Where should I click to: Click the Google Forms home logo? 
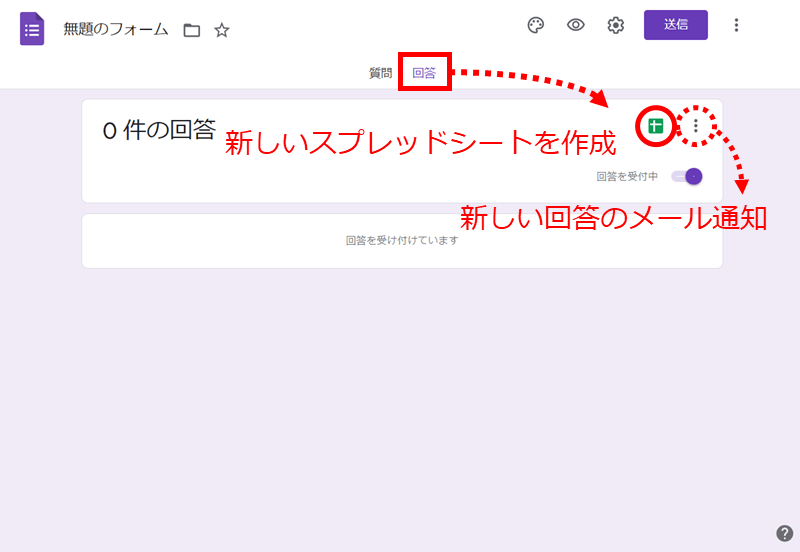pyautogui.click(x=32, y=29)
